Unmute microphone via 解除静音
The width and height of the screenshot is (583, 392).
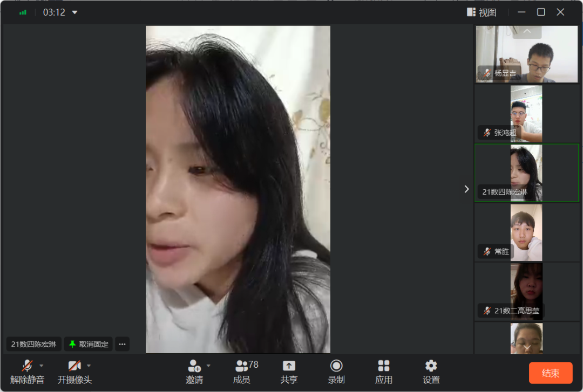tap(27, 367)
